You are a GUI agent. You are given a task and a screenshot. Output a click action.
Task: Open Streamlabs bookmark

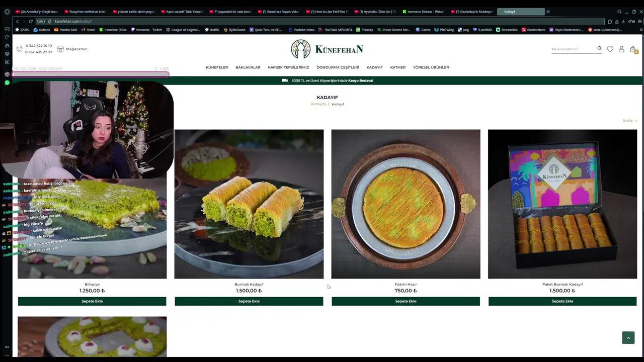click(x=506, y=30)
